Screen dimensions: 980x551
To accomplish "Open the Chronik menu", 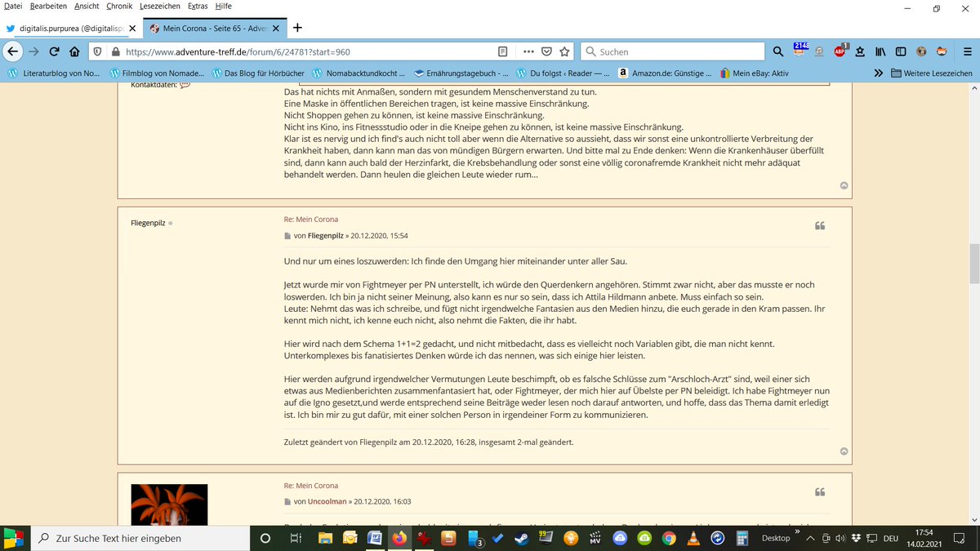I will click(119, 6).
